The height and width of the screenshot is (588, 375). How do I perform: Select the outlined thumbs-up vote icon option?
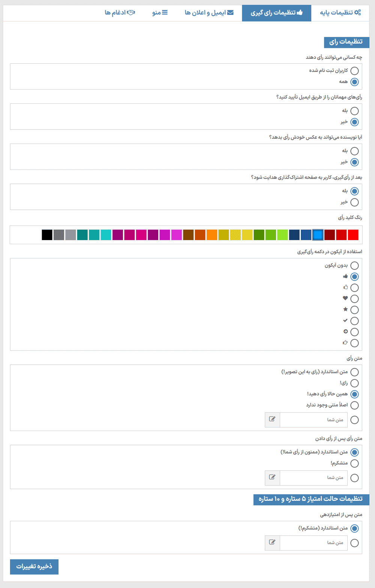pyautogui.click(x=354, y=288)
